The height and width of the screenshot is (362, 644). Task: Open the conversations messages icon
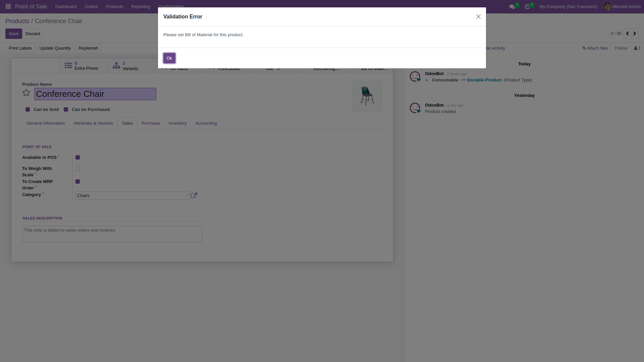click(x=512, y=7)
